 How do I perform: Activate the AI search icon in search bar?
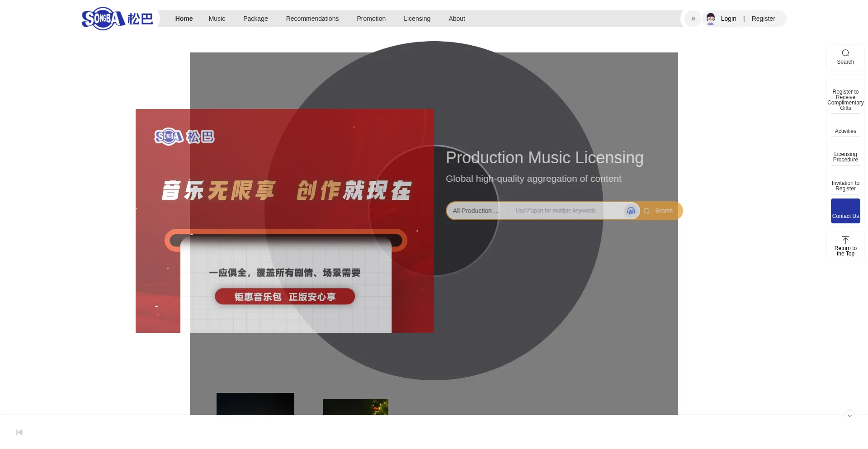click(630, 211)
